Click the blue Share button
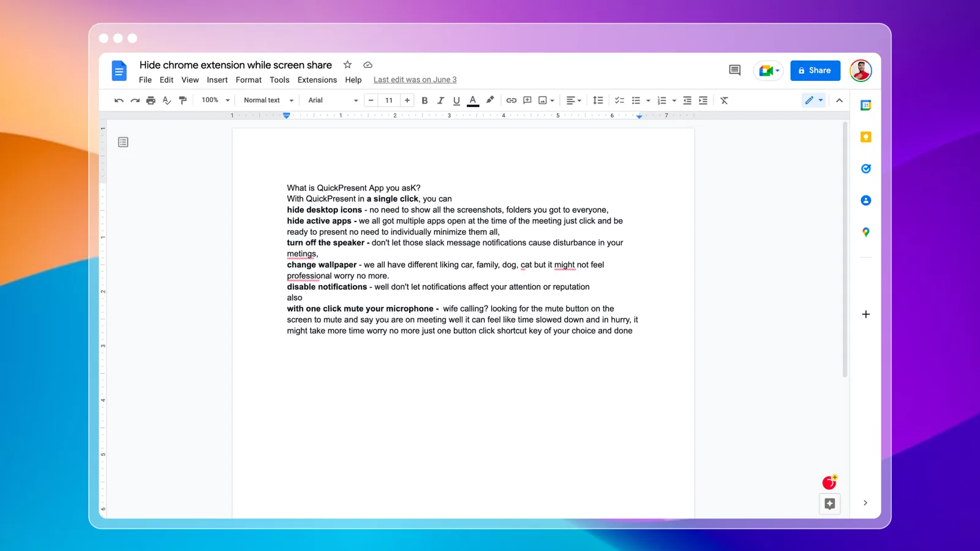 [x=815, y=70]
